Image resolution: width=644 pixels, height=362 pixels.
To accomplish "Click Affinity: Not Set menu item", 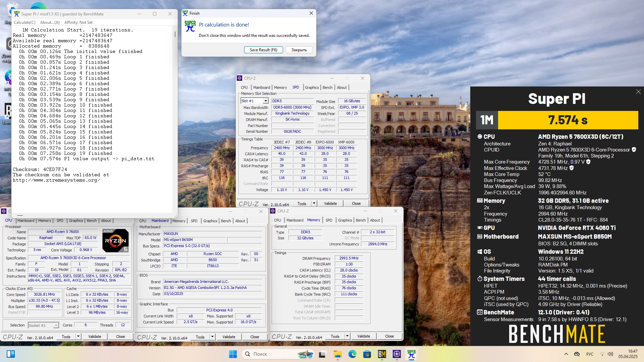I will tap(78, 22).
